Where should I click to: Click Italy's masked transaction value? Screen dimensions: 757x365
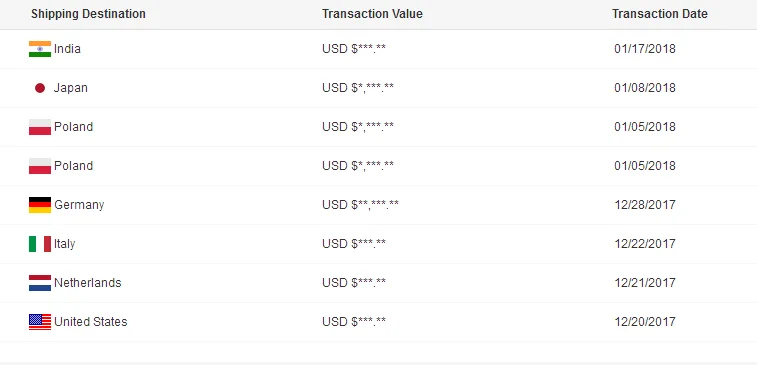pos(354,244)
